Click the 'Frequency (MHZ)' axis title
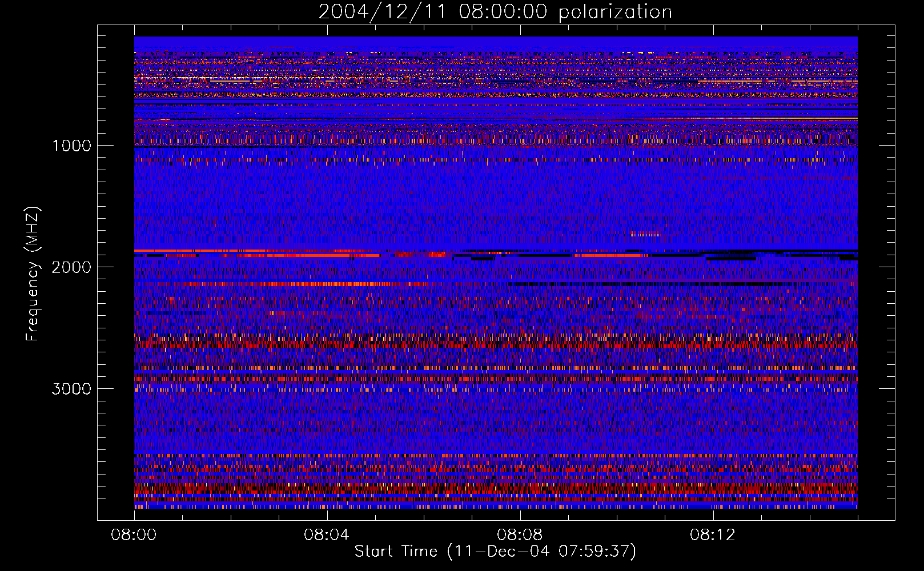 coord(33,274)
